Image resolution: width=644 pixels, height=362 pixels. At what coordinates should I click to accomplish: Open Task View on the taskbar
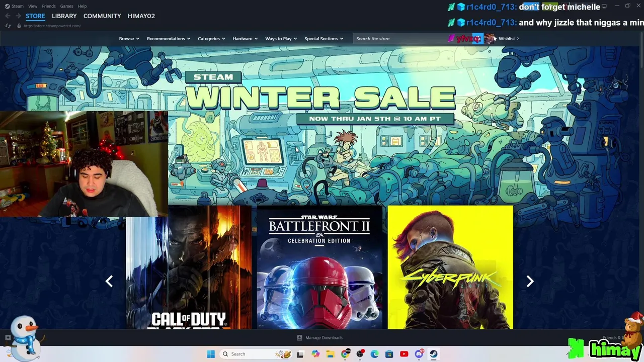point(300,354)
